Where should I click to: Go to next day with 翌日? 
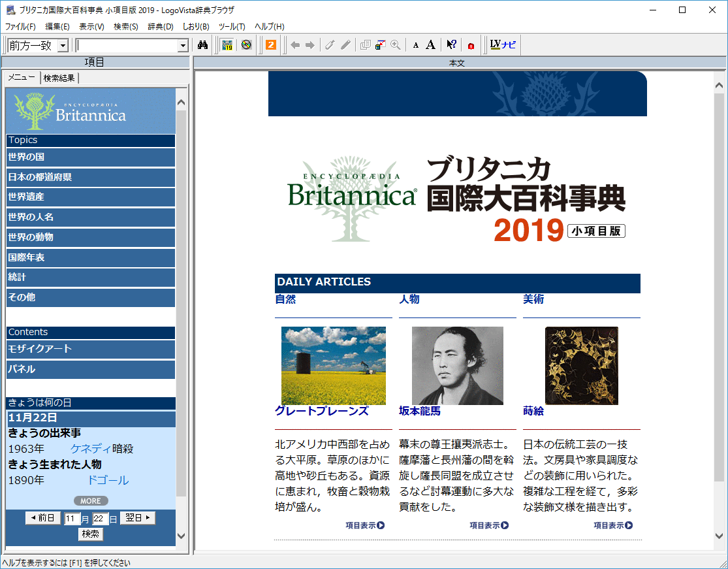click(x=137, y=518)
